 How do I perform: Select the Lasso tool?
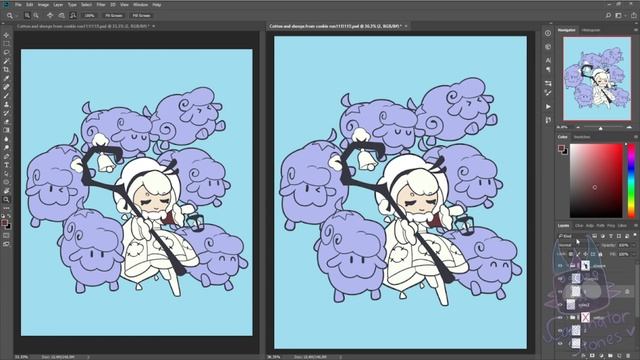(x=6, y=52)
